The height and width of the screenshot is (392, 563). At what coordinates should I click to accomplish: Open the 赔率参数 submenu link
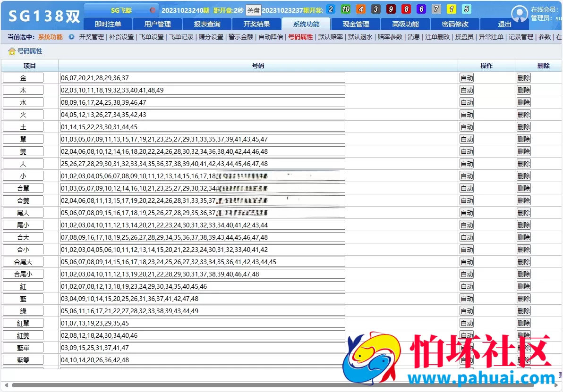pyautogui.click(x=390, y=37)
